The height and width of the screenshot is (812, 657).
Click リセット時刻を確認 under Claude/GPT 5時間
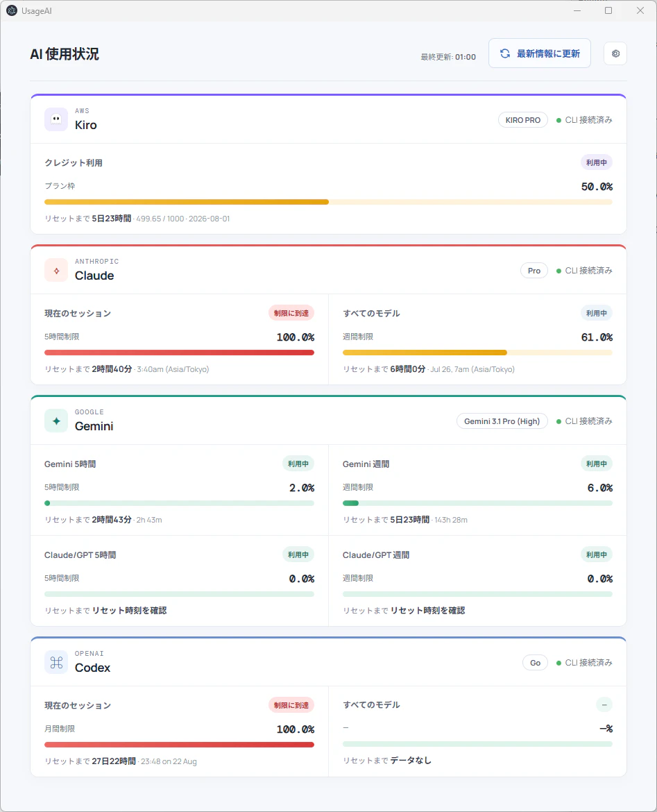point(130,611)
